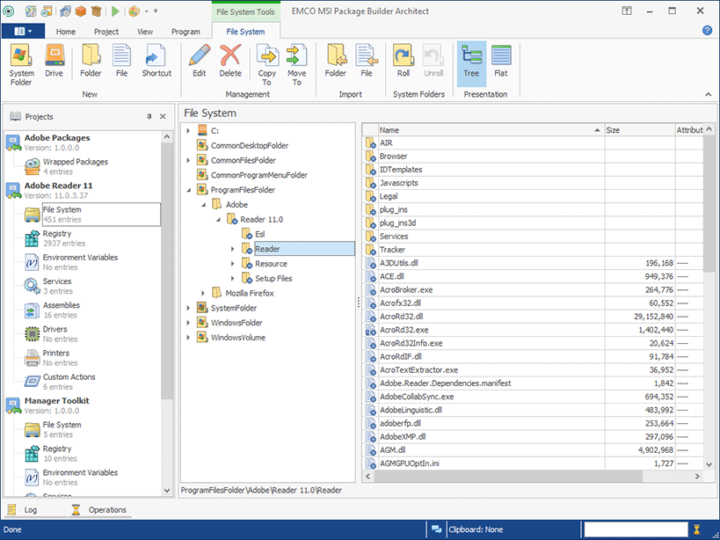The width and height of the screenshot is (720, 540).
Task: Add a new Drive entry
Action: 54,61
